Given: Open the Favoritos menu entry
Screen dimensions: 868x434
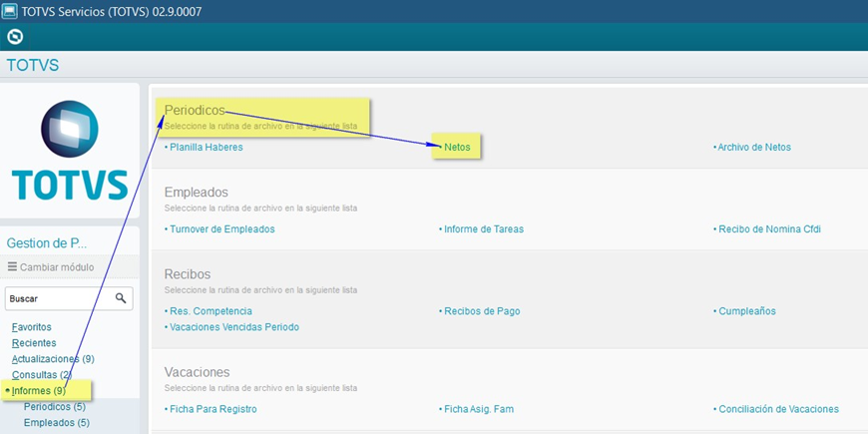Looking at the screenshot, I should pos(32,326).
